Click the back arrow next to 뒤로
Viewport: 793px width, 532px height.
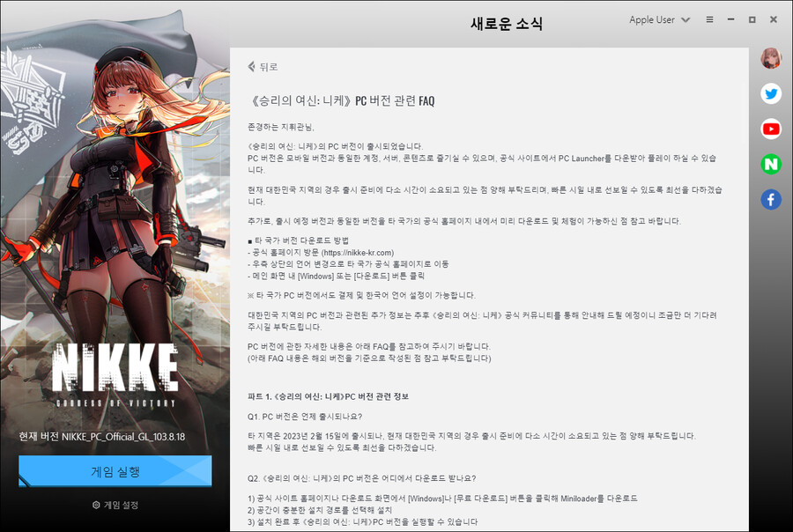[x=251, y=66]
